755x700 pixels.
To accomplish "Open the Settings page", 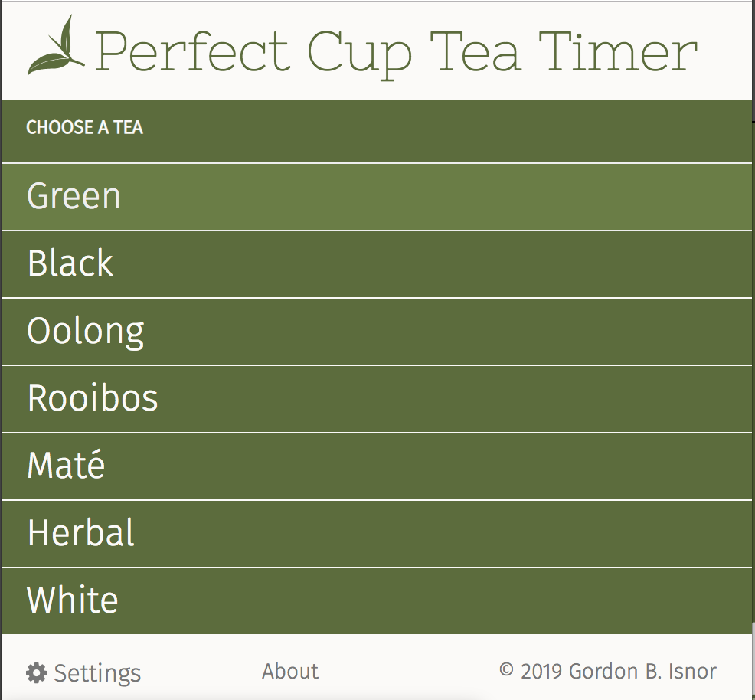I will [83, 671].
